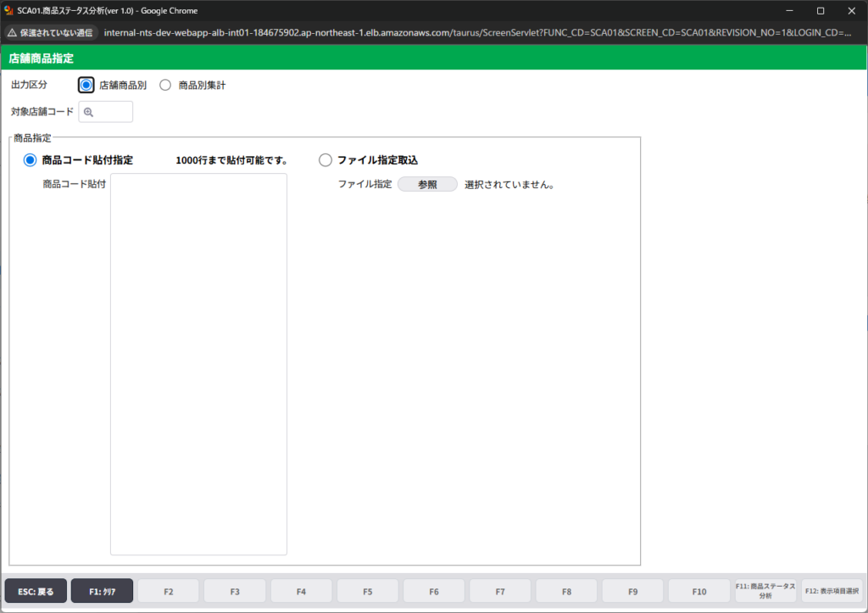This screenshot has height=613, width=868.
Task: Click the F9 function key button
Action: coord(632,591)
